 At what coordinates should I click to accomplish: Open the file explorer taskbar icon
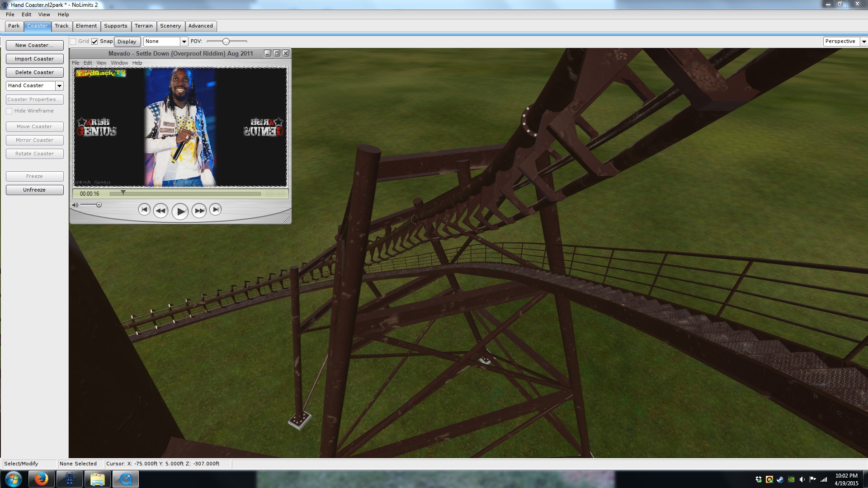pos(97,479)
